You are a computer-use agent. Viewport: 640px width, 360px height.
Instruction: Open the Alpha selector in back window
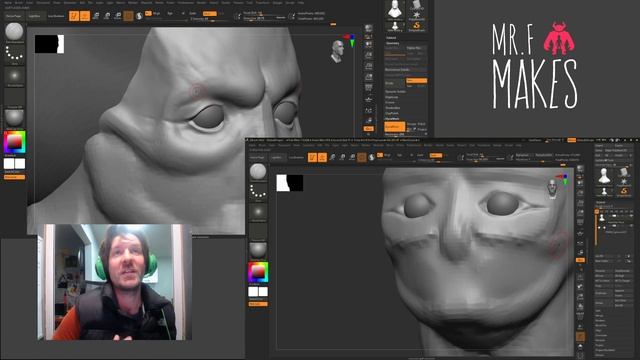tap(14, 76)
